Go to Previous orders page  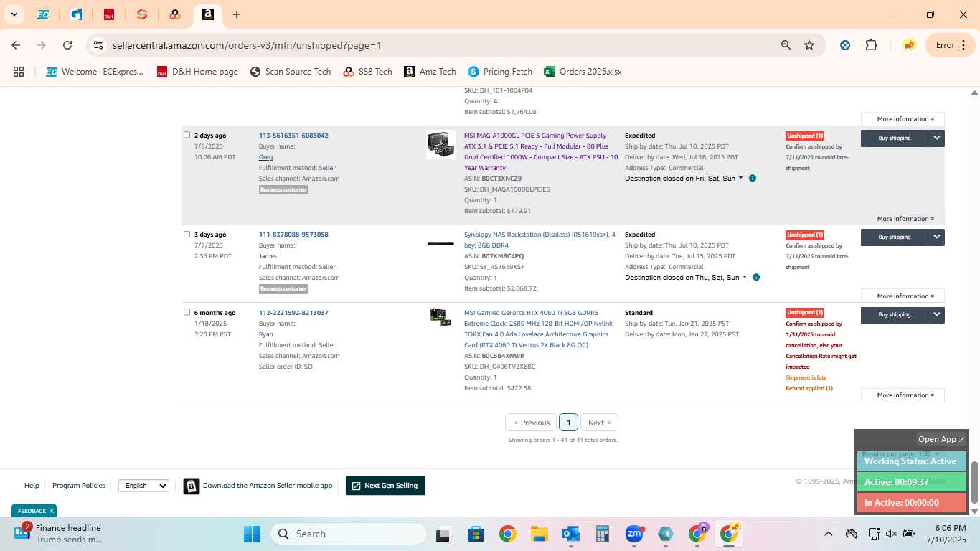point(531,423)
